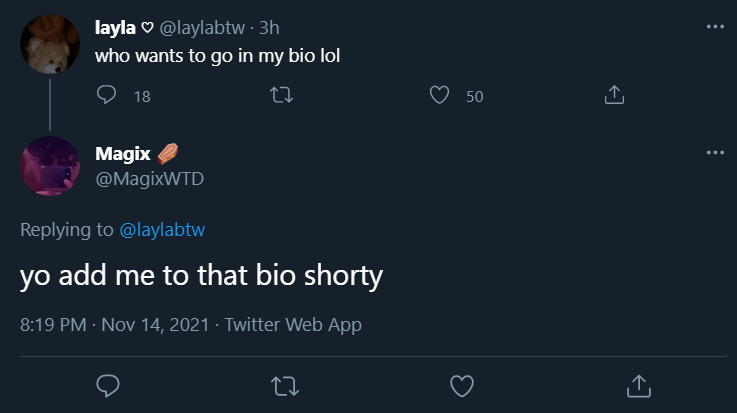Click the @laylabtw mention link
737x413 pixels.
(162, 230)
